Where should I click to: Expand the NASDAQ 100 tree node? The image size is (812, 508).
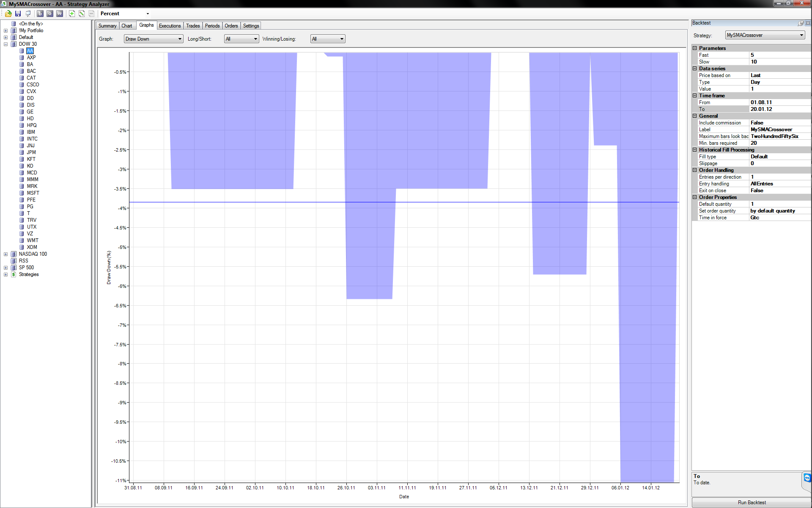(5, 254)
